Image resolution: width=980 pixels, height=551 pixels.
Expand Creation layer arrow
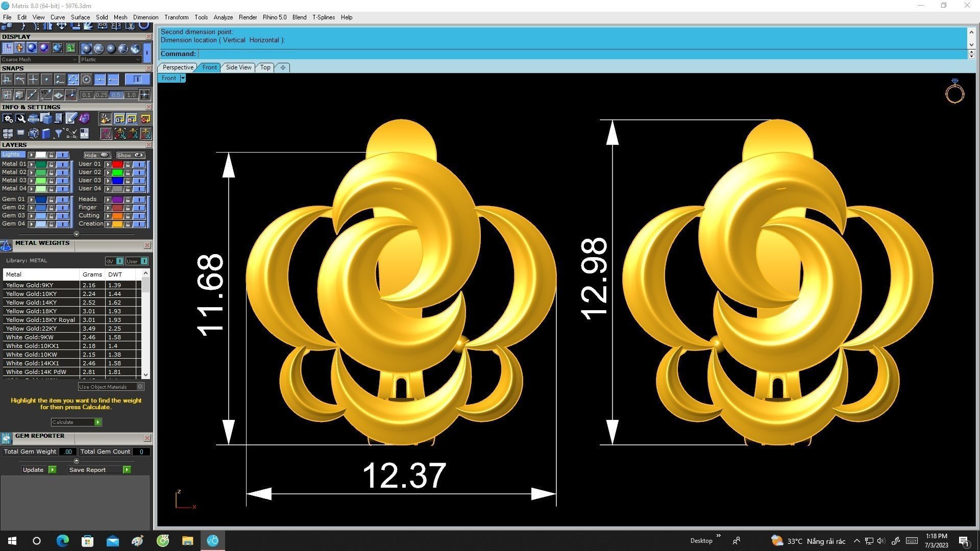point(108,224)
